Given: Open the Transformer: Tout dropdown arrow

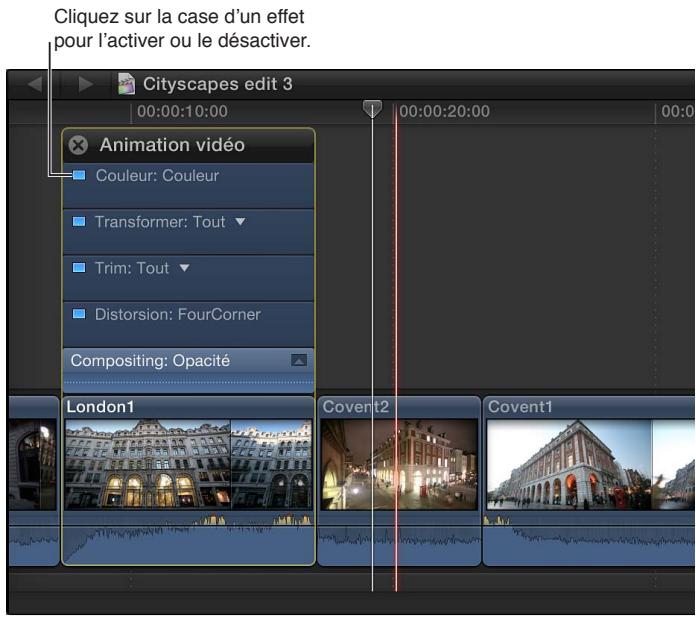Looking at the screenshot, I should (x=240, y=221).
